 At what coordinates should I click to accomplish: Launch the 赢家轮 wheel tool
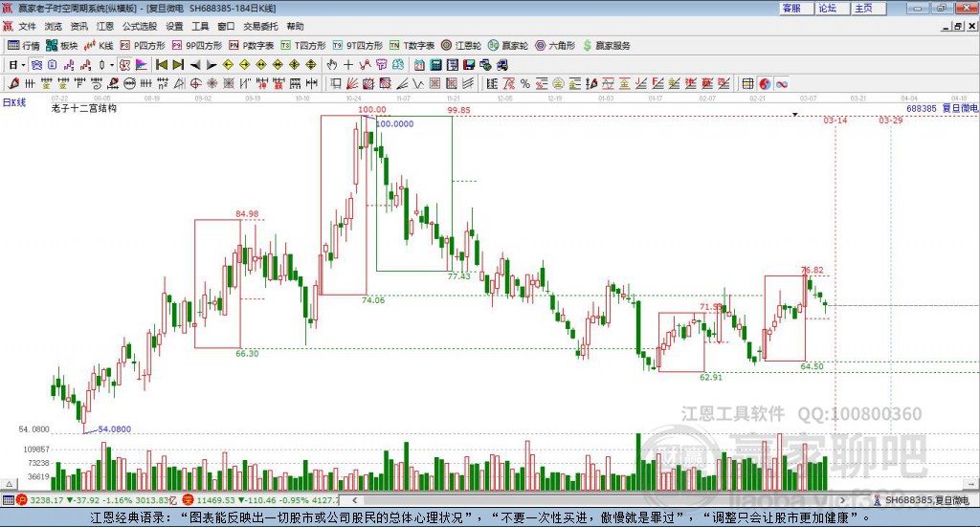click(508, 46)
